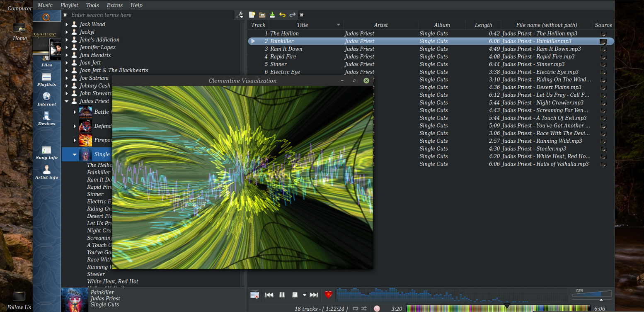Toggle Last.fm scrobbling icon

[377, 309]
